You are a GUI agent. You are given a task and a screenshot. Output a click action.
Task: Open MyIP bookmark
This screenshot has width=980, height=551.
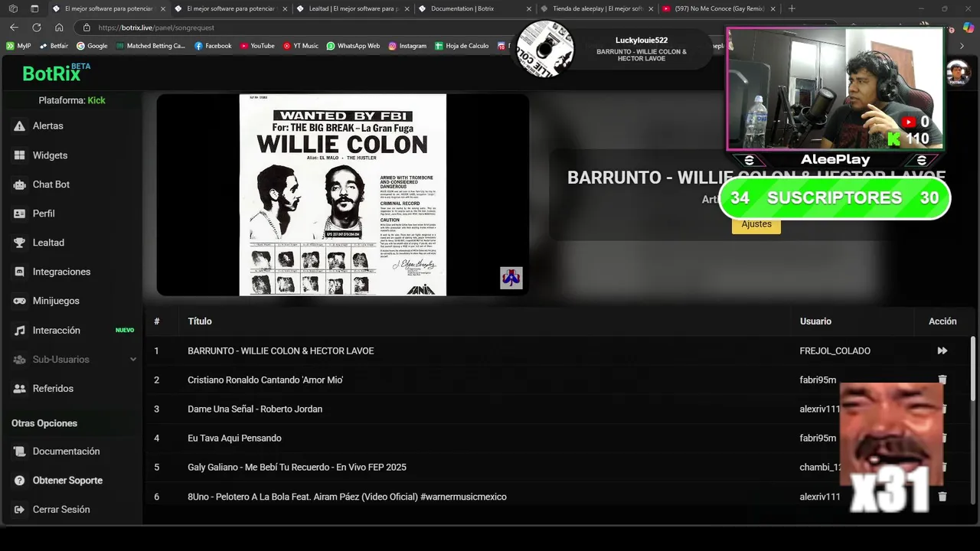(18, 46)
